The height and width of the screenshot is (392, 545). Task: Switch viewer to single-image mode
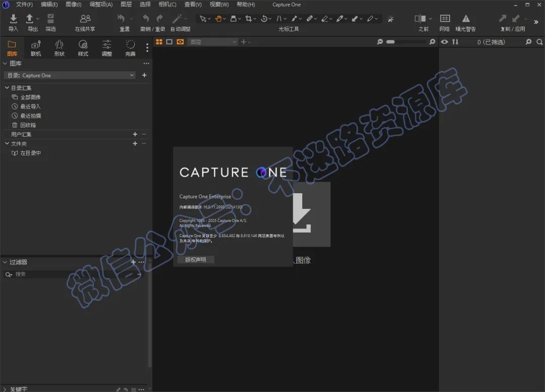(169, 42)
